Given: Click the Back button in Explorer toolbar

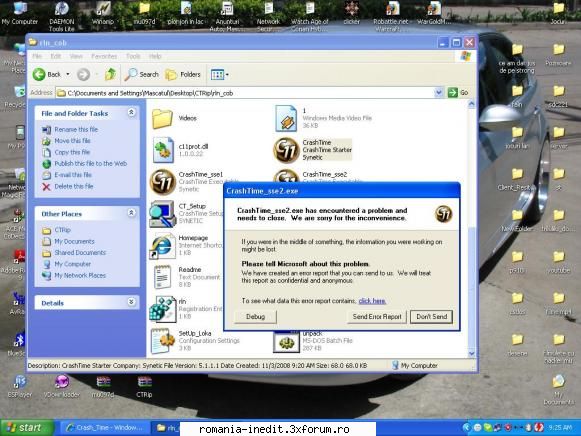Looking at the screenshot, I should (47, 74).
